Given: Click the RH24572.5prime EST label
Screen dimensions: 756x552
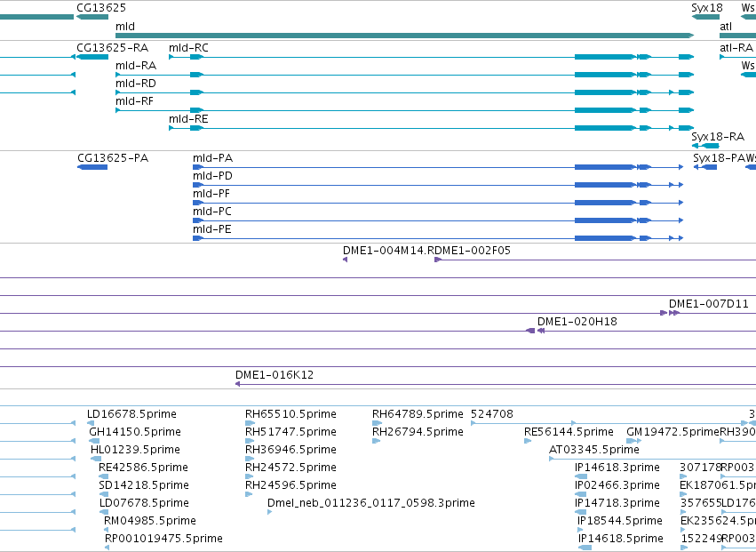Looking at the screenshot, I should [290, 468].
